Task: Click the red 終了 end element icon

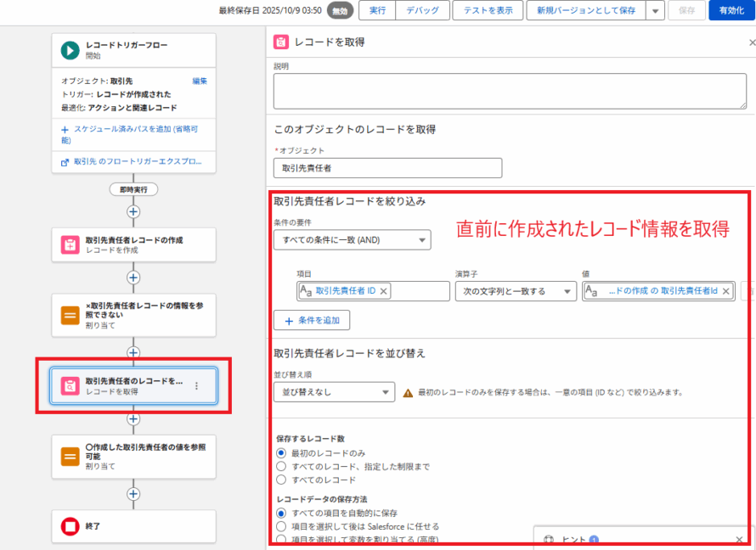Action: pyautogui.click(x=70, y=526)
